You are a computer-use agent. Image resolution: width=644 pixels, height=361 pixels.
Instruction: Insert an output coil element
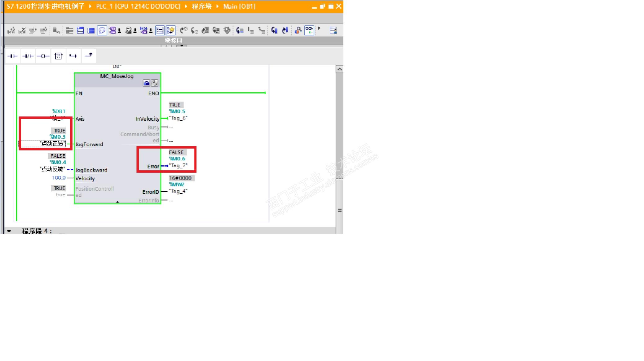click(x=43, y=56)
